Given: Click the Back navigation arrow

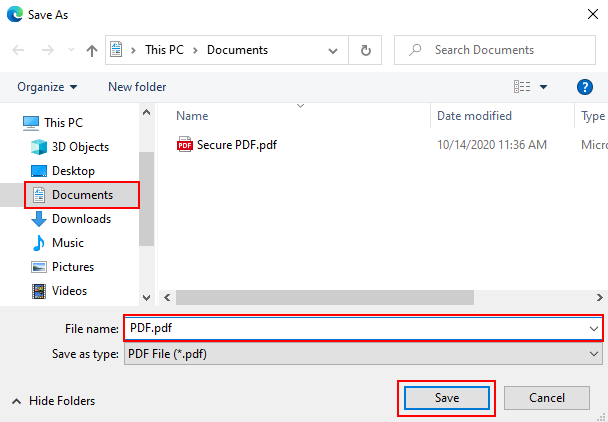Looking at the screenshot, I should (x=18, y=50).
